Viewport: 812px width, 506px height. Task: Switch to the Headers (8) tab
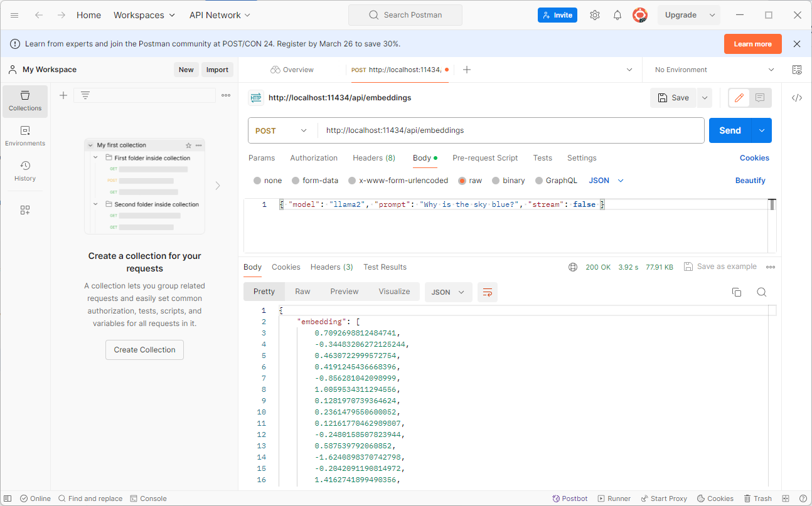coord(374,158)
